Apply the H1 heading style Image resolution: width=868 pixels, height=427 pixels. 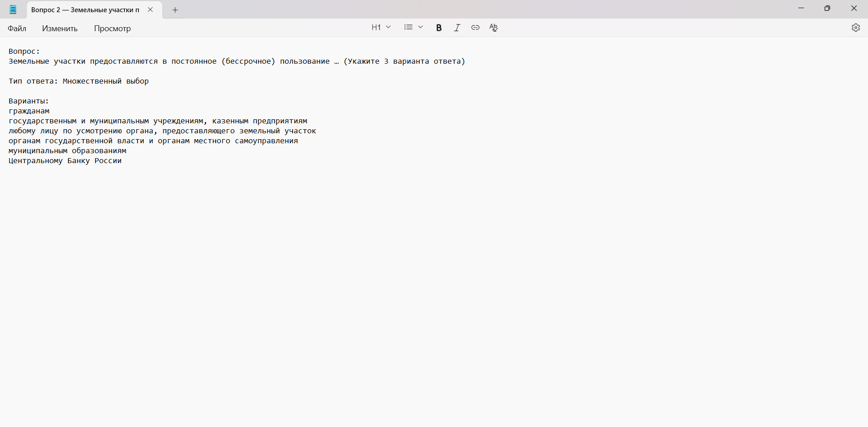[x=376, y=27]
